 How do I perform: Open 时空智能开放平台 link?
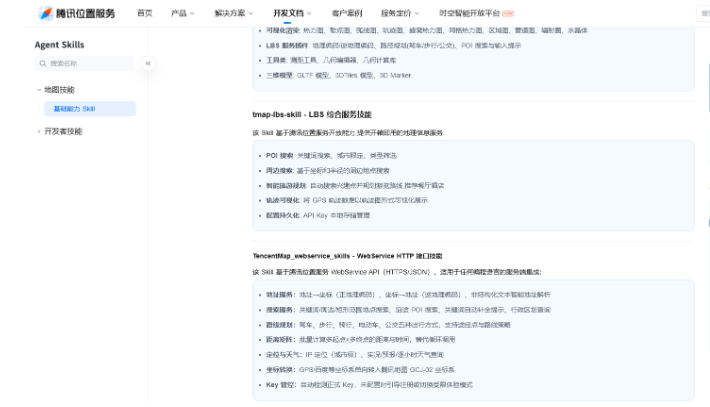(470, 13)
